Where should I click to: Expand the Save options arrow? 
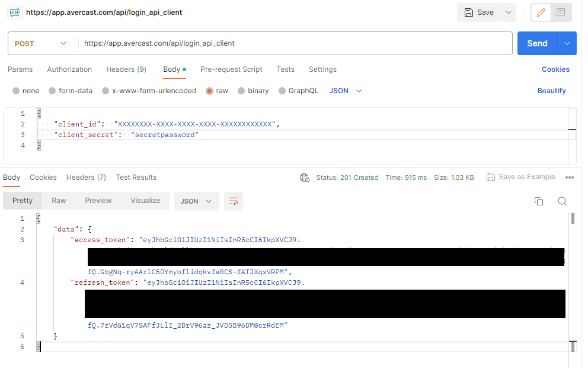[509, 12]
